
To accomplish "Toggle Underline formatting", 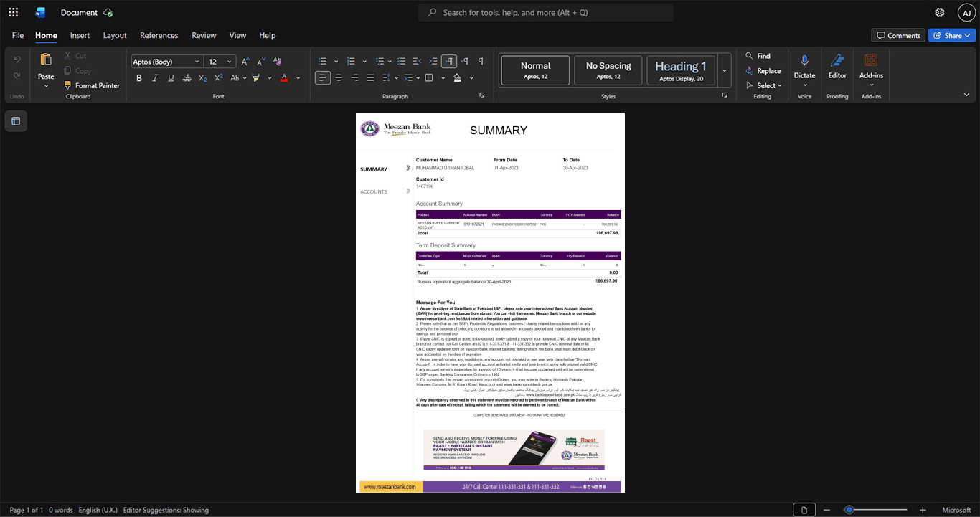I will (171, 77).
